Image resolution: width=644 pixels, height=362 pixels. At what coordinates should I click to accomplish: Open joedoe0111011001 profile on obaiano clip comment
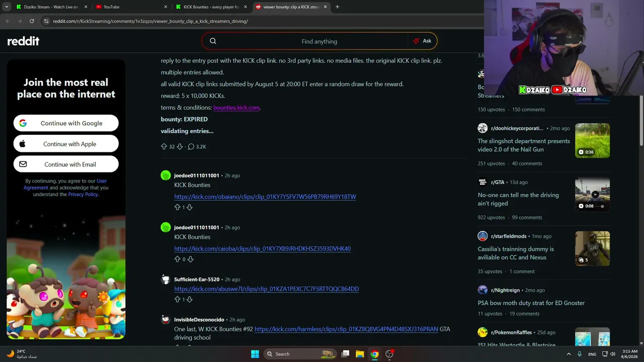click(197, 175)
